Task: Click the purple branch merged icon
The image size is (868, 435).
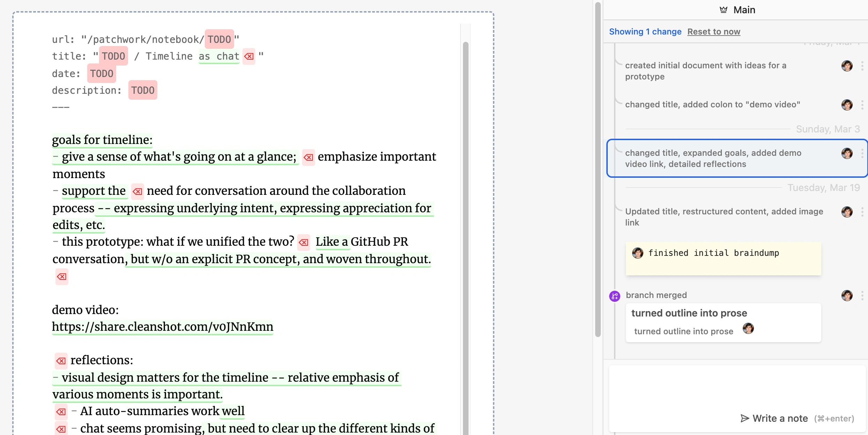Action: point(614,296)
